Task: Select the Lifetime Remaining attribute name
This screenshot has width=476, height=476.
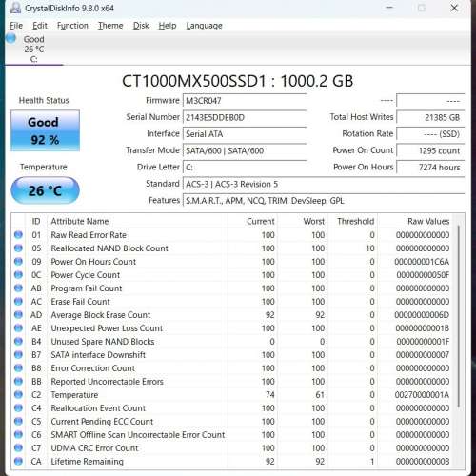Action: [87, 462]
